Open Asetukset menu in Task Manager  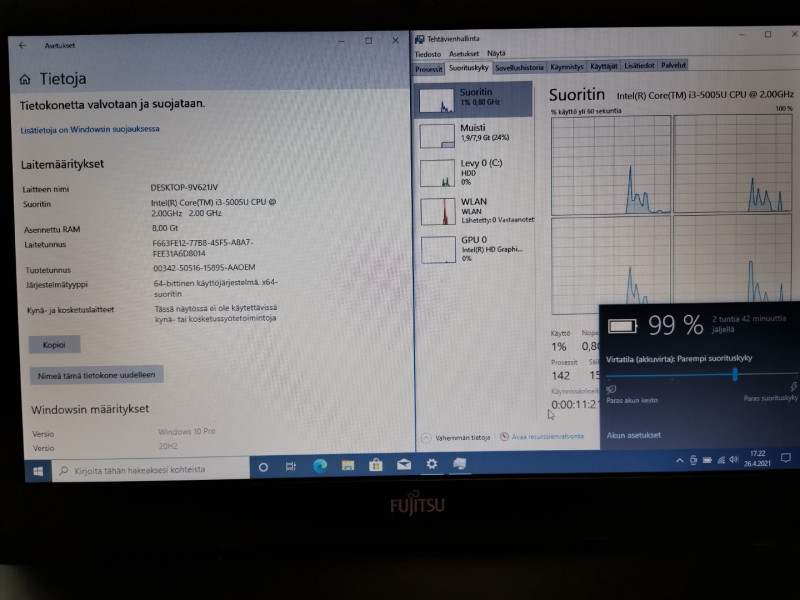[x=464, y=54]
